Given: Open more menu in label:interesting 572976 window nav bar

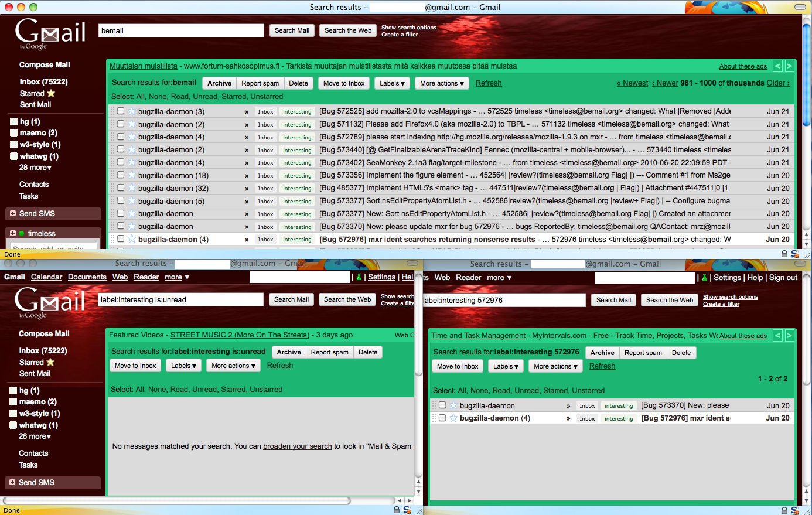Looking at the screenshot, I should click(x=499, y=278).
